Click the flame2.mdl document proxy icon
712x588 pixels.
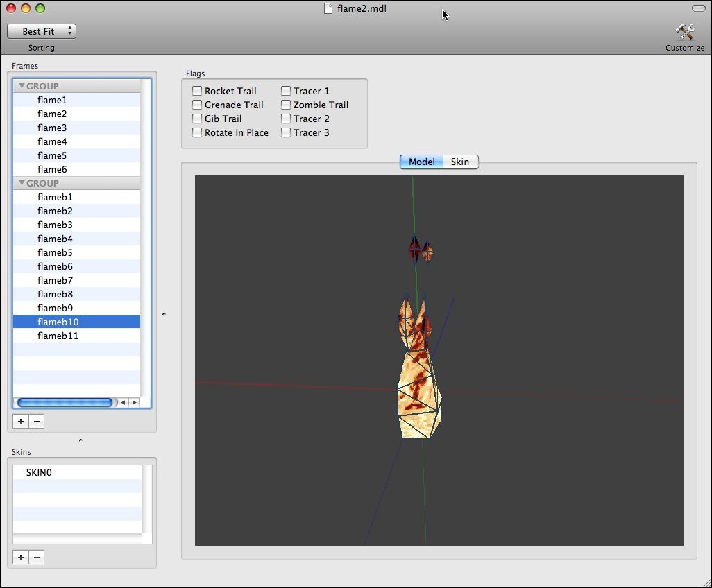coord(329,8)
